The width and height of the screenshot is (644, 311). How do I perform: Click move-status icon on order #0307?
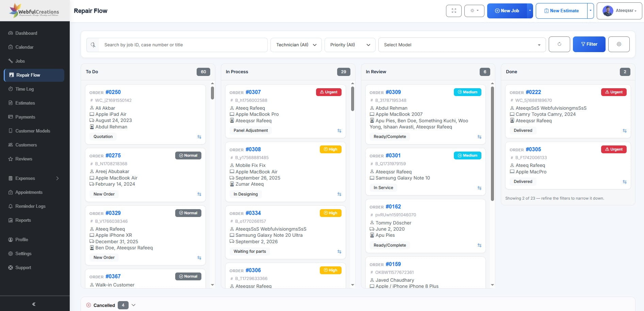click(339, 131)
